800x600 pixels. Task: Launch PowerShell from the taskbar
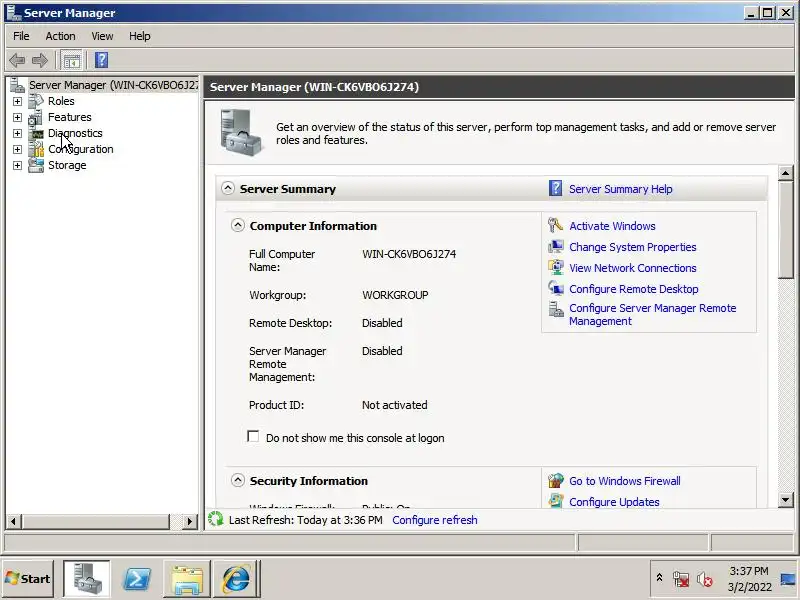tap(137, 579)
